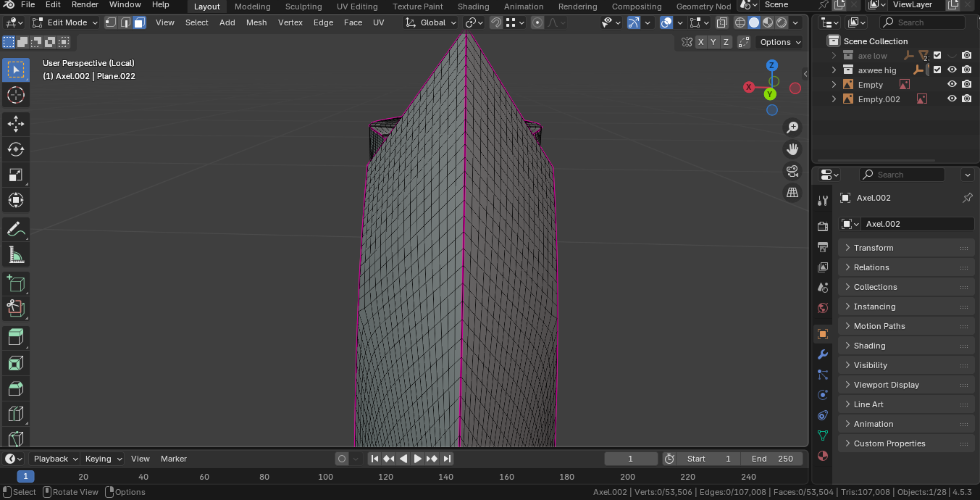
Task: Click the End frame field
Action: tap(772, 459)
